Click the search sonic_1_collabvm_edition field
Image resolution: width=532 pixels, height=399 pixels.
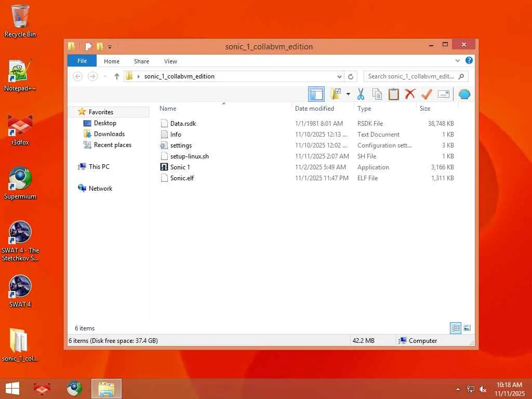coord(410,76)
